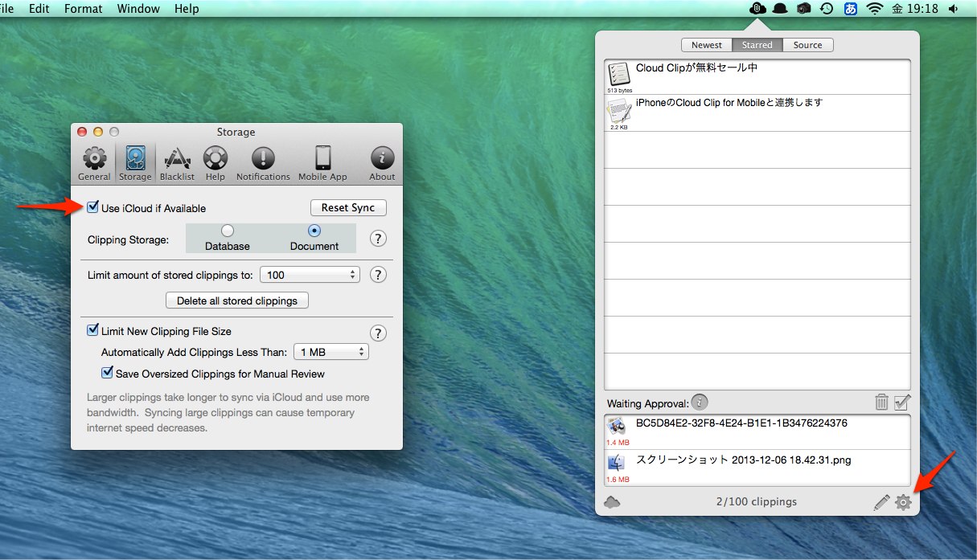
Task: Select the Cloud Clipが無料セール中 clipping
Action: 757,76
